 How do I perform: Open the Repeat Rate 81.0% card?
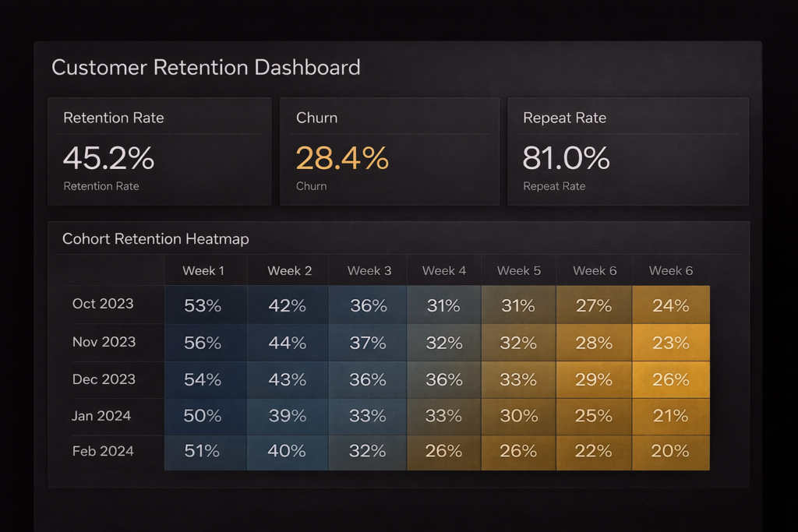pyautogui.click(x=627, y=151)
